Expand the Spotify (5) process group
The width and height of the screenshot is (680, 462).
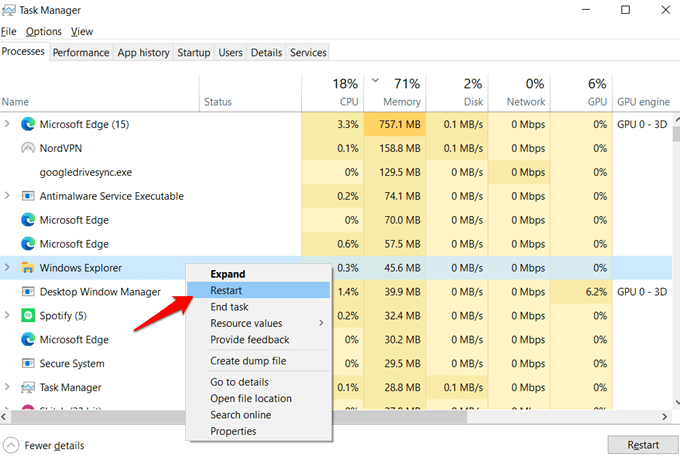click(x=7, y=315)
